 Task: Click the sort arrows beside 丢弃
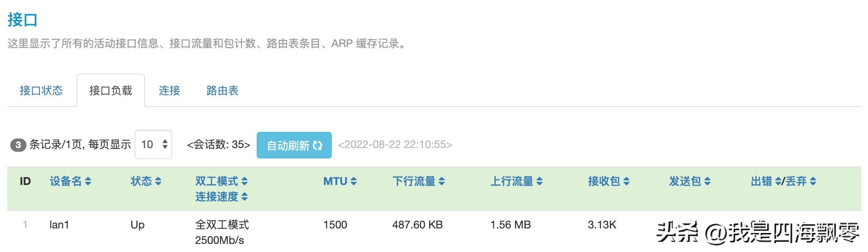(x=813, y=181)
